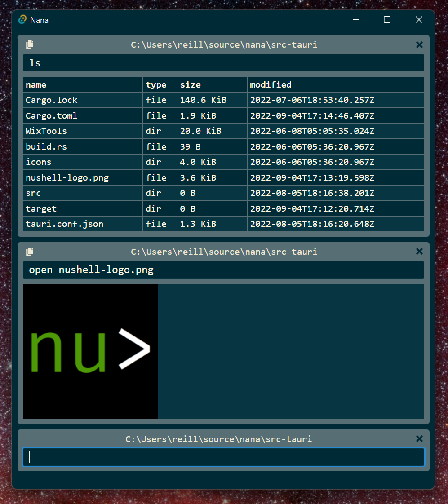Click the nu> logo image output
The height and width of the screenshot is (504, 448).
coord(90,351)
